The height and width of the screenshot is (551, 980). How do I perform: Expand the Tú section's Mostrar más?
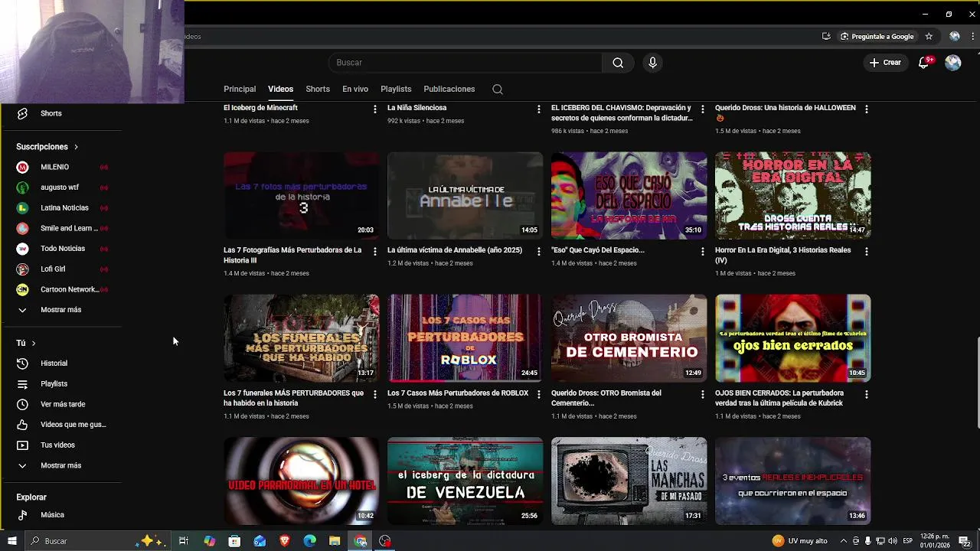click(x=61, y=465)
